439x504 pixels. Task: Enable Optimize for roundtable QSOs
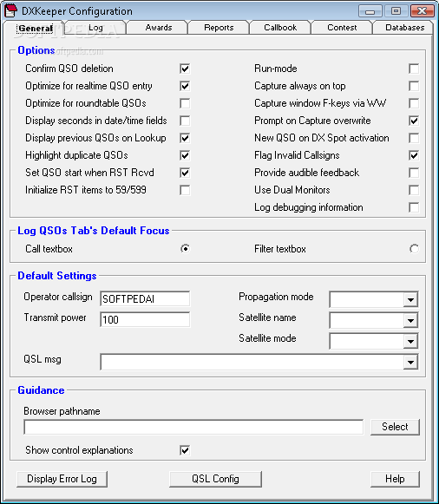(x=185, y=103)
